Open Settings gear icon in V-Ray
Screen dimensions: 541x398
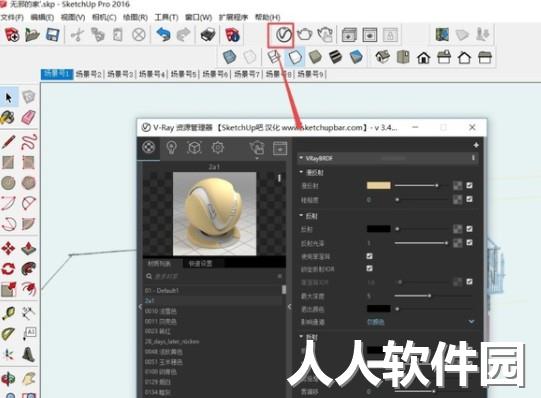pos(217,148)
